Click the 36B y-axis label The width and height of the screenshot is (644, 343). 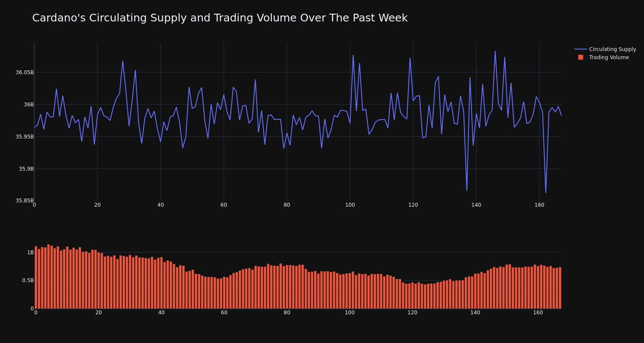pos(28,105)
